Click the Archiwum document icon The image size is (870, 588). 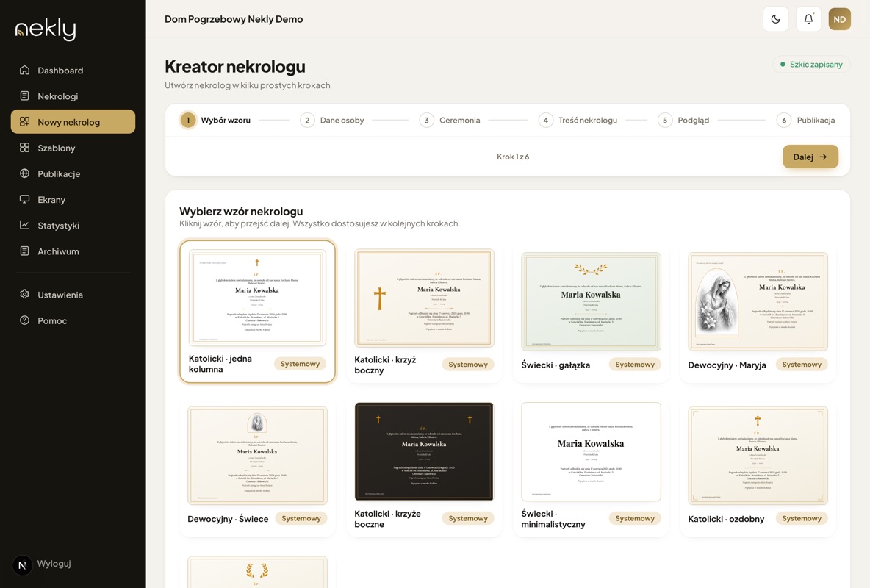point(24,251)
